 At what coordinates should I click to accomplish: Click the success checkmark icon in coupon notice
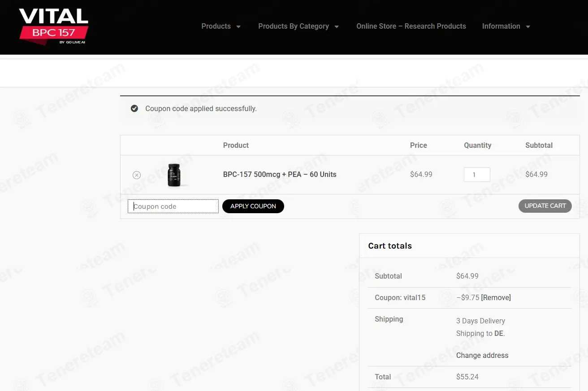(134, 108)
